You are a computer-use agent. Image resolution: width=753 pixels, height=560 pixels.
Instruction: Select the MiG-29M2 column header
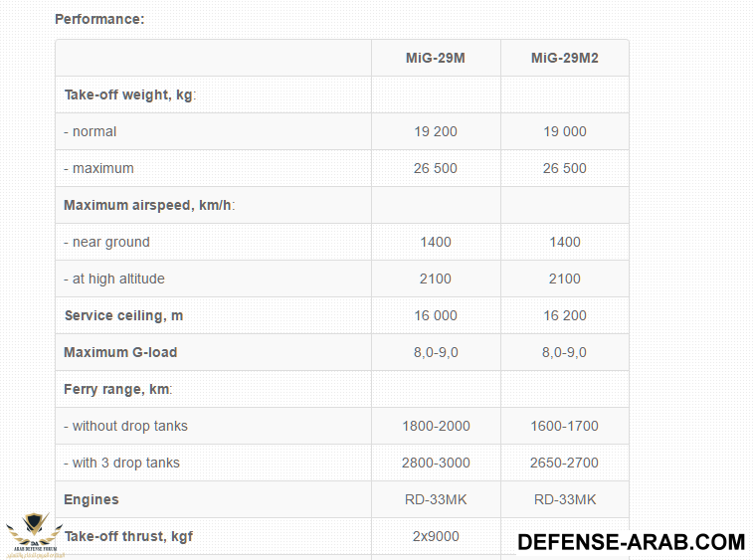pos(565,58)
